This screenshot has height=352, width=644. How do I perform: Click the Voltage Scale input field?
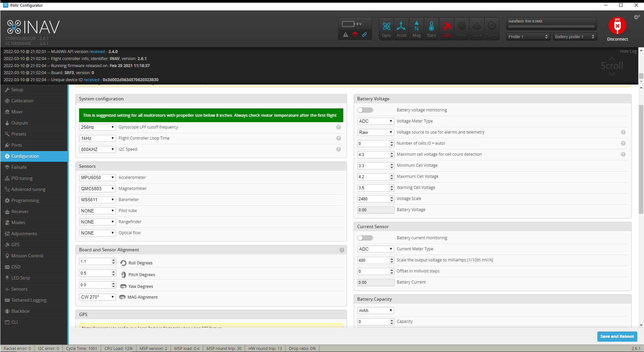pos(375,199)
